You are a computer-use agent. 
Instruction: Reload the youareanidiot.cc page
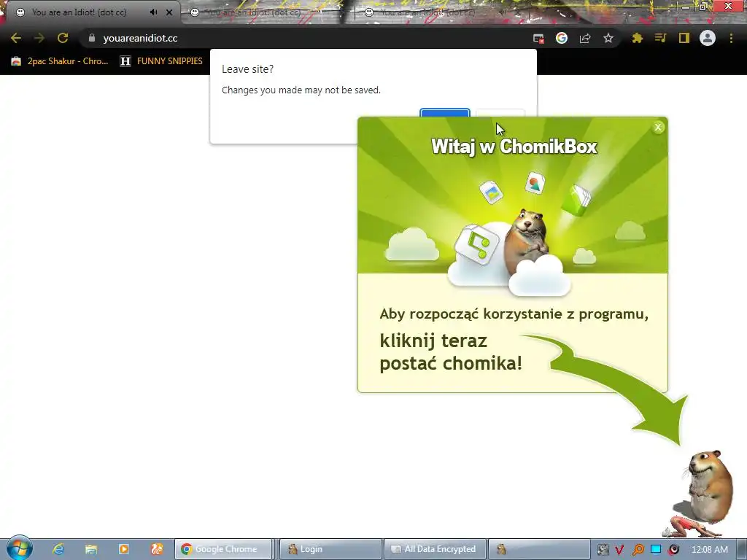pos(63,38)
